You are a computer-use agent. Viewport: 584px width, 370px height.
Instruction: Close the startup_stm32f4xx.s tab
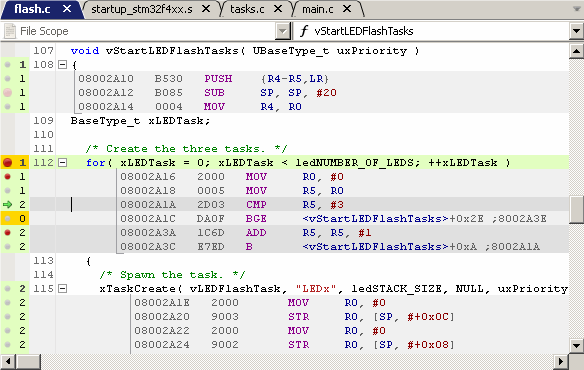206,9
